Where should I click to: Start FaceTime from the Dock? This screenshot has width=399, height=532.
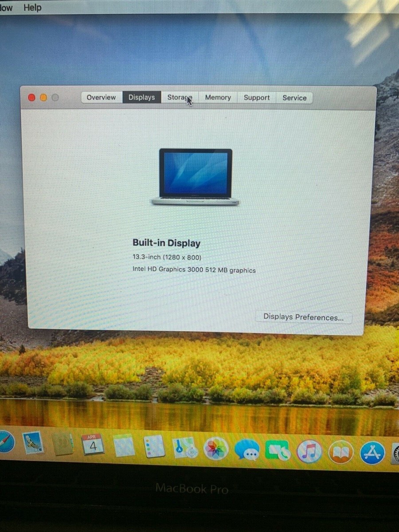coord(278,451)
